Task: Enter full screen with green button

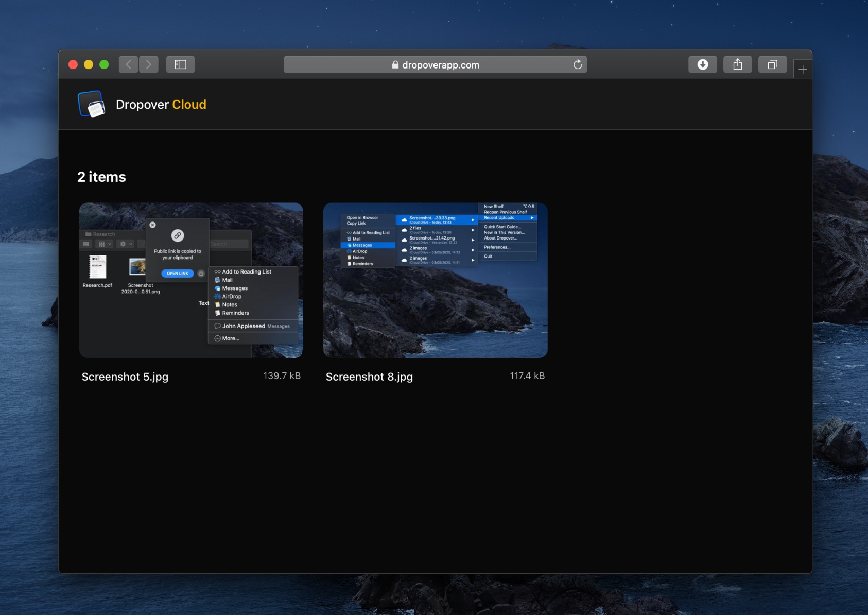Action: point(104,64)
